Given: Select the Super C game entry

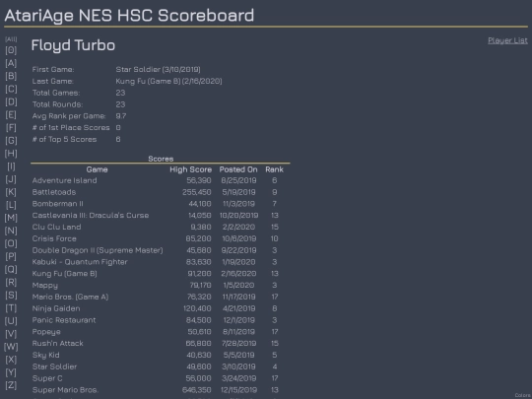Looking at the screenshot, I should [47, 378].
